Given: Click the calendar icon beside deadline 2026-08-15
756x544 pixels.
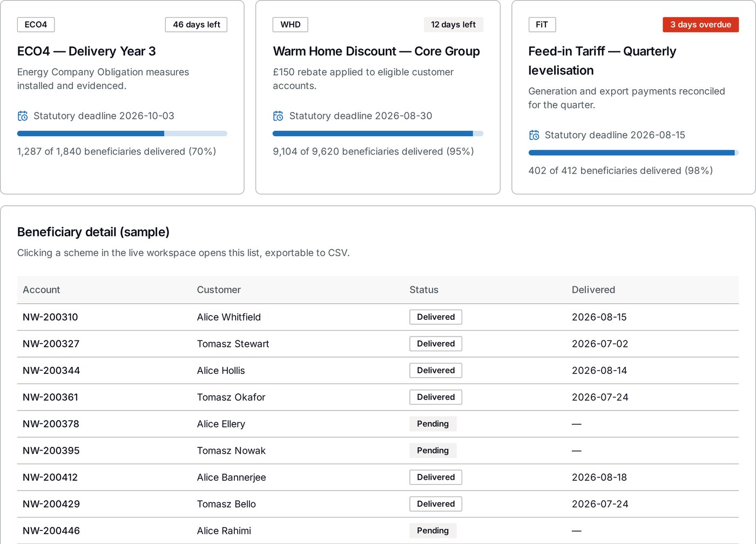Looking at the screenshot, I should pos(534,135).
